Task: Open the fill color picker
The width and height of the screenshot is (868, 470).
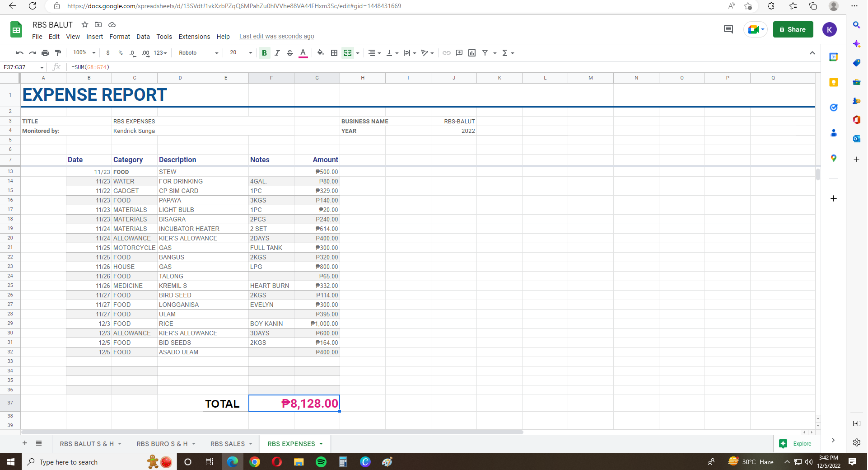Action: (x=321, y=53)
